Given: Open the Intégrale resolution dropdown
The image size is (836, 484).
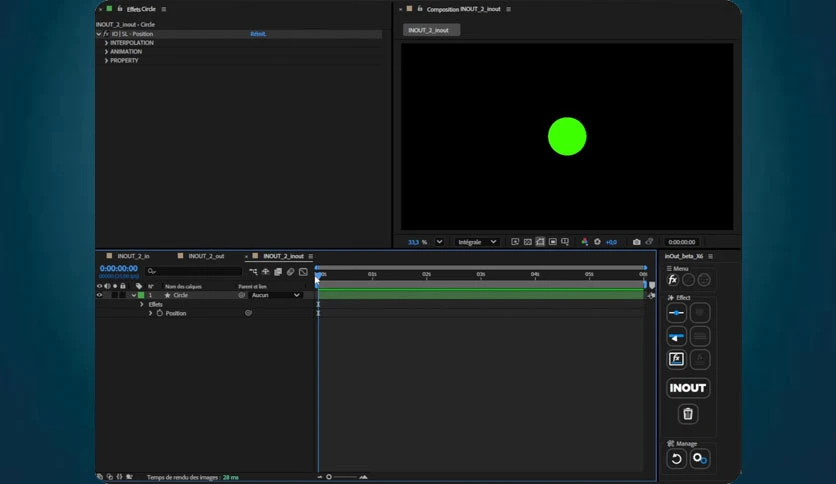Looking at the screenshot, I should click(477, 242).
